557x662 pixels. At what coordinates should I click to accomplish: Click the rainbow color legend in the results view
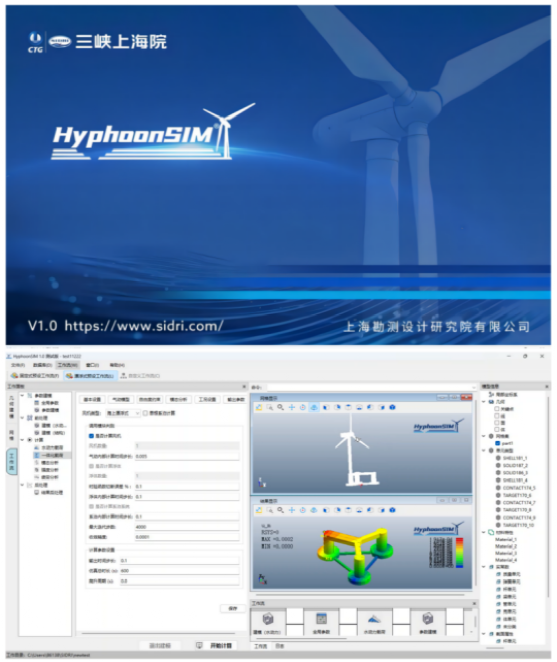(459, 553)
